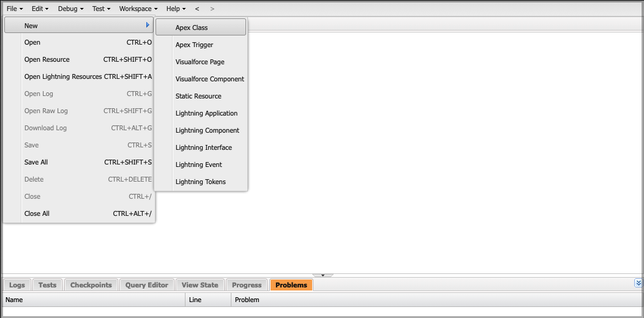Create a new Lightning Application
Viewport: 644px width, 318px height.
click(201, 113)
